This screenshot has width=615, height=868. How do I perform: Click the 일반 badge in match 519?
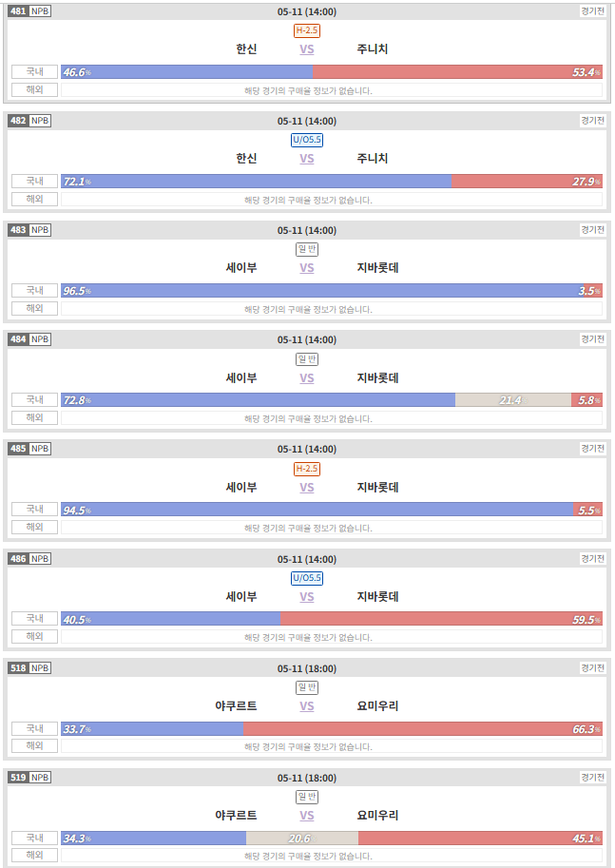(x=307, y=797)
